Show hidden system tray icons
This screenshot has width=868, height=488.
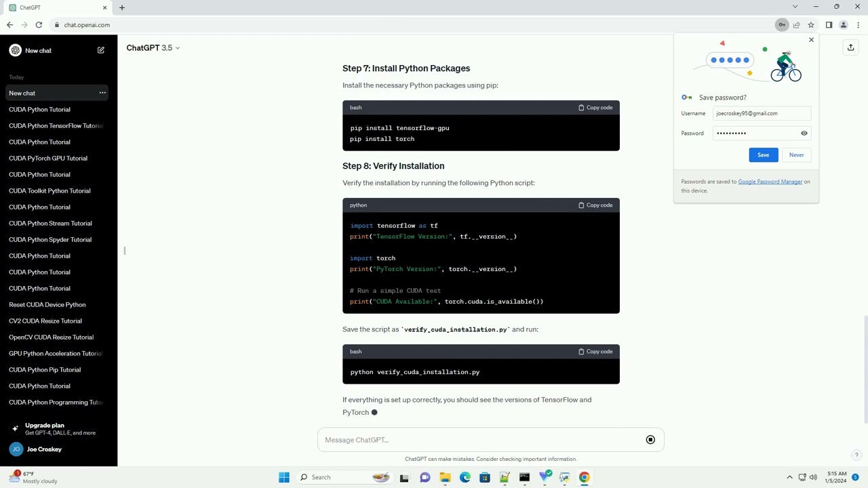click(x=789, y=477)
